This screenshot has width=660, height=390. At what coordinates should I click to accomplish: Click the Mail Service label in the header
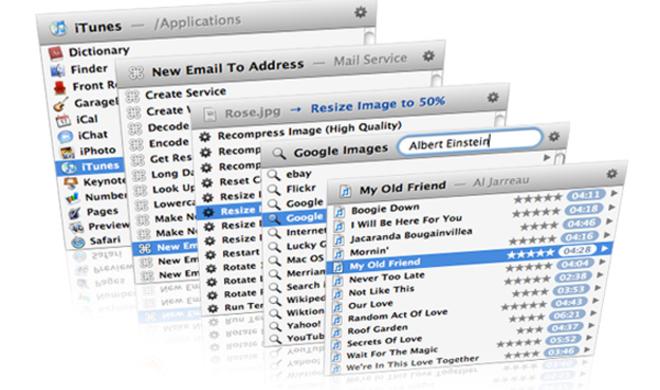tap(370, 60)
